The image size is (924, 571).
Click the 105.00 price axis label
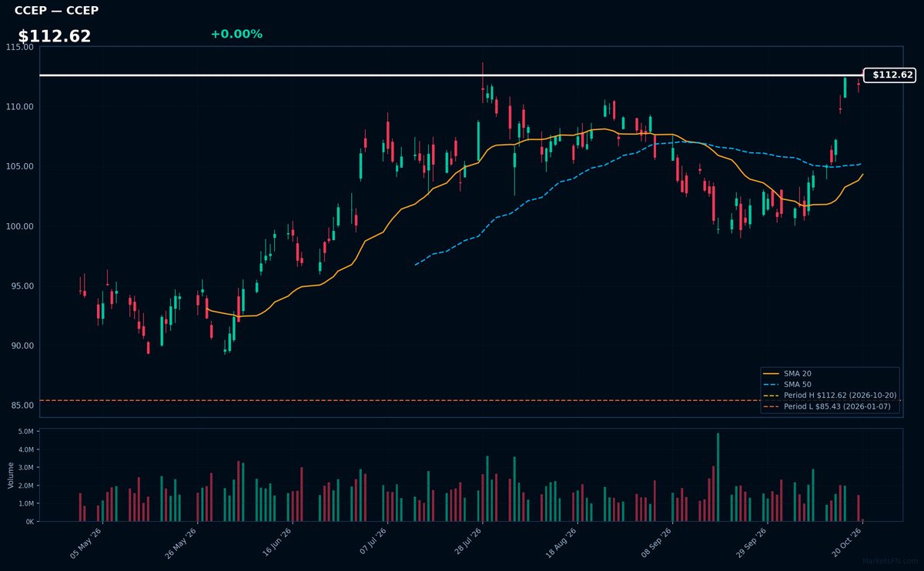click(x=19, y=166)
